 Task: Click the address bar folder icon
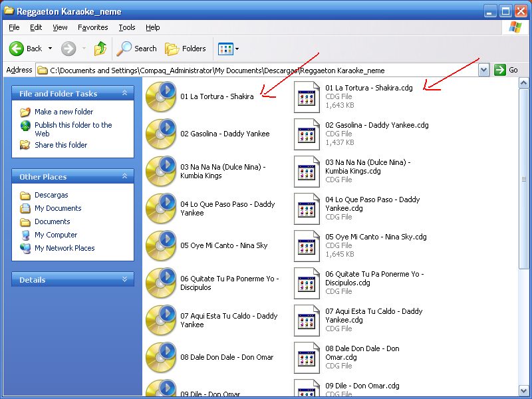[x=43, y=70]
